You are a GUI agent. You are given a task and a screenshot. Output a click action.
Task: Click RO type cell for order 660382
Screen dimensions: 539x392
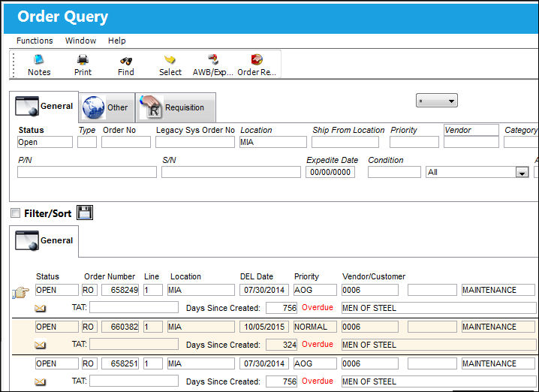(x=89, y=327)
